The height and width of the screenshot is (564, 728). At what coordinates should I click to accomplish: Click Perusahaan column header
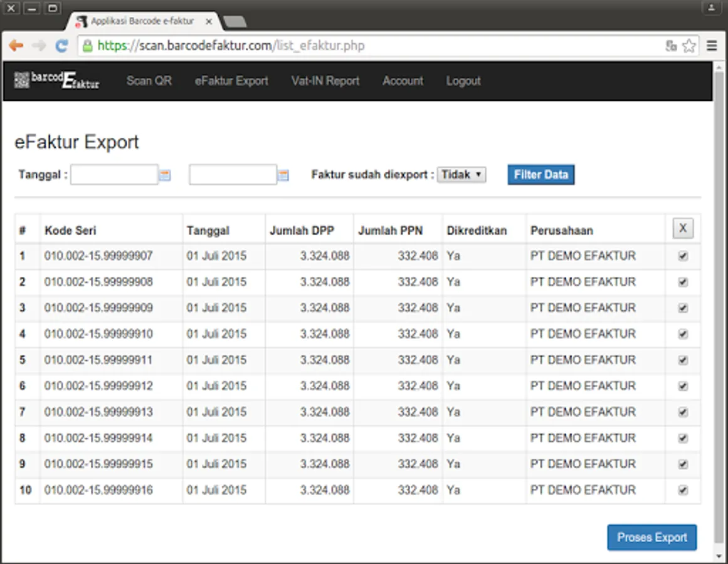[562, 231]
